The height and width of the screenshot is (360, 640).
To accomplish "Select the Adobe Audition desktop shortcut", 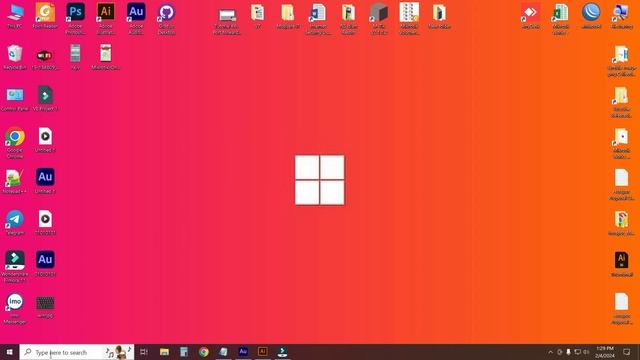I will (x=136, y=18).
